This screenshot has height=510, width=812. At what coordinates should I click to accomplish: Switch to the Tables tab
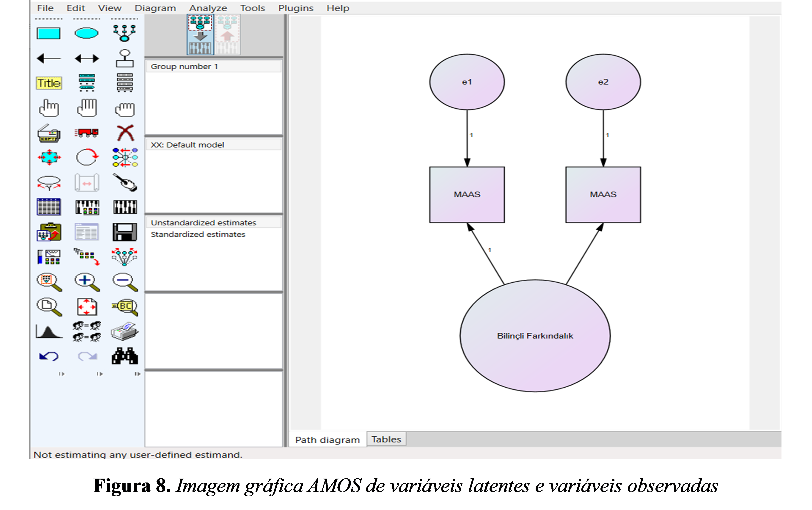pos(386,439)
